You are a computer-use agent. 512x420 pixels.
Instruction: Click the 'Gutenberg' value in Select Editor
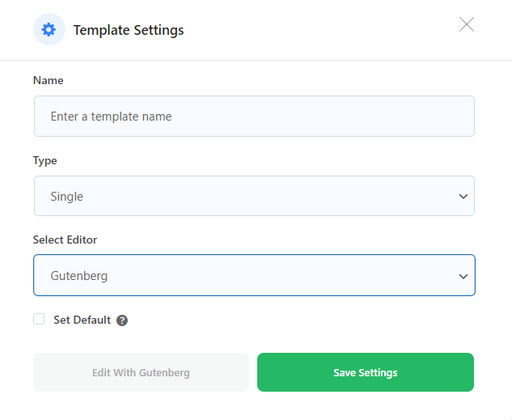(79, 276)
